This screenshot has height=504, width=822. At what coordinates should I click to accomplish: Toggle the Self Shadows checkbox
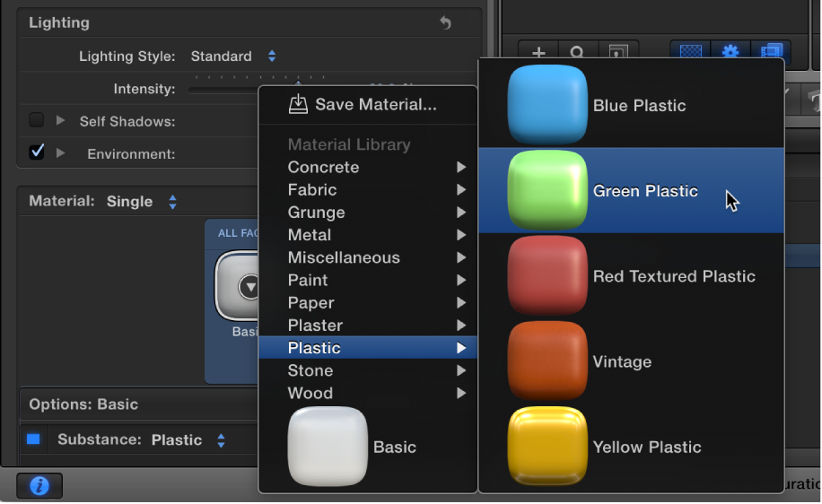click(x=36, y=120)
